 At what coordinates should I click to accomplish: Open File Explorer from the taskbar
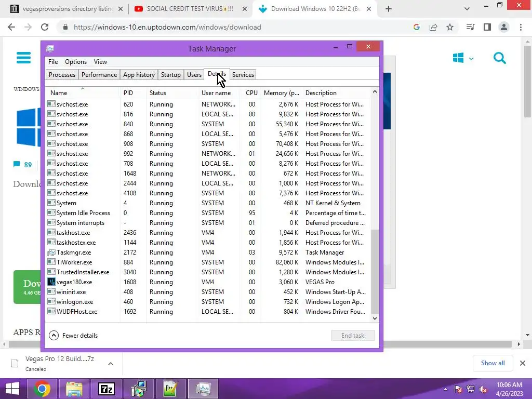[74, 389]
